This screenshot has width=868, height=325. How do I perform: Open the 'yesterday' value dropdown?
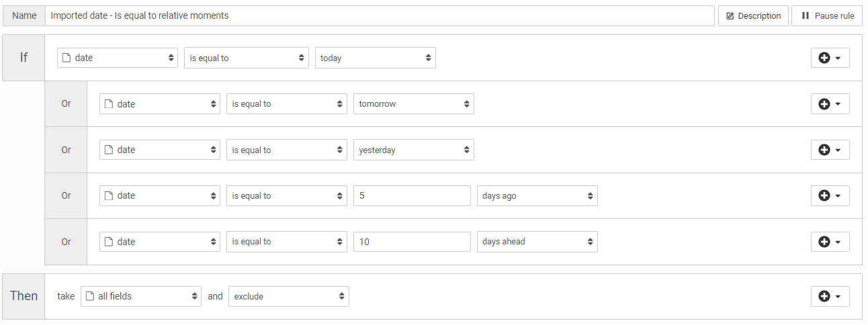point(413,150)
